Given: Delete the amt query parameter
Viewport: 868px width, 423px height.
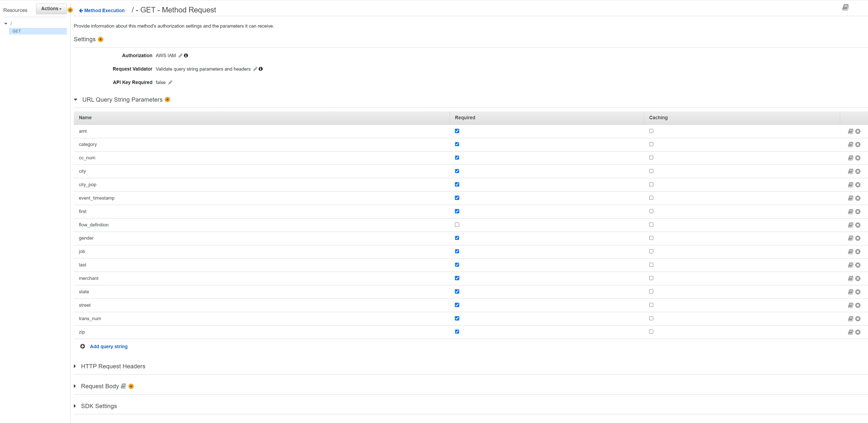Looking at the screenshot, I should [858, 131].
